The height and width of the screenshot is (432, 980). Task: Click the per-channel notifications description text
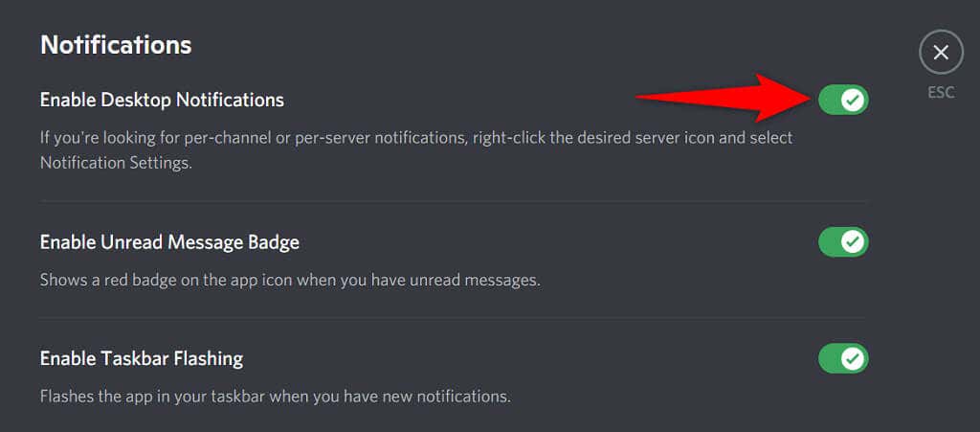[416, 150]
